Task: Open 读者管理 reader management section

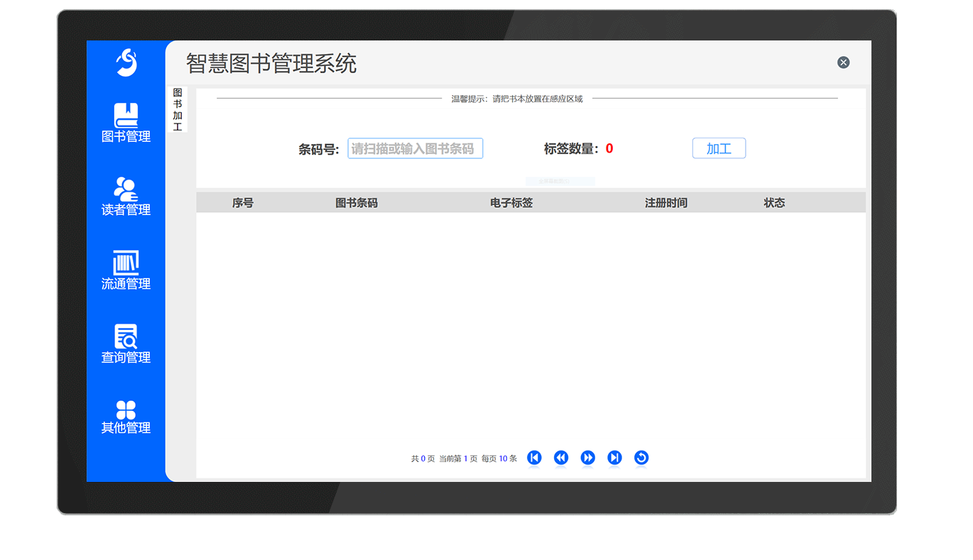Action: (x=126, y=197)
